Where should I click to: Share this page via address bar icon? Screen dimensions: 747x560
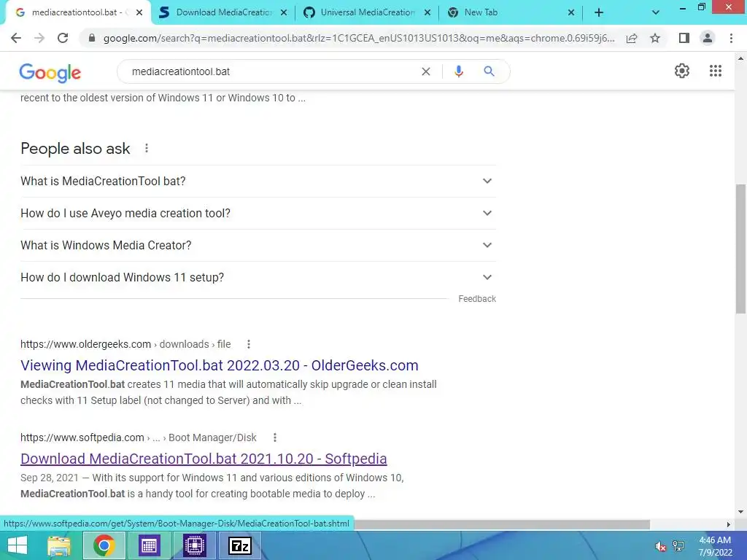click(x=632, y=38)
